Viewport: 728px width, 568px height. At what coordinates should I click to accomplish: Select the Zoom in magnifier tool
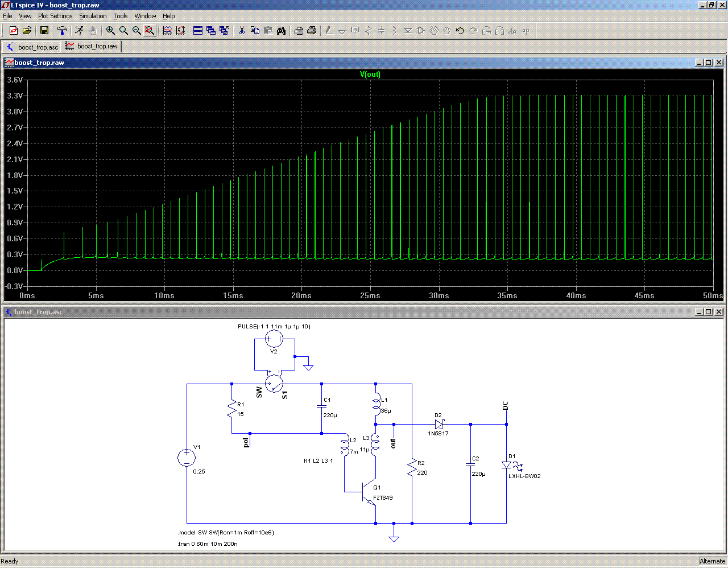[x=110, y=31]
